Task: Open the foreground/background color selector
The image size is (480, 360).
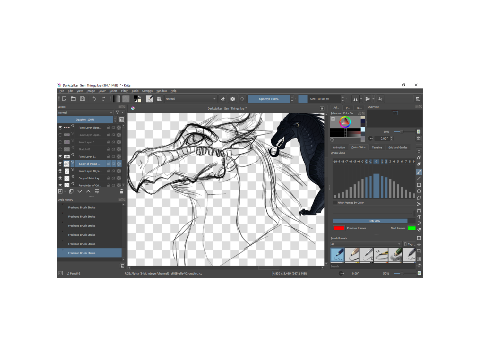Action: click(137, 99)
